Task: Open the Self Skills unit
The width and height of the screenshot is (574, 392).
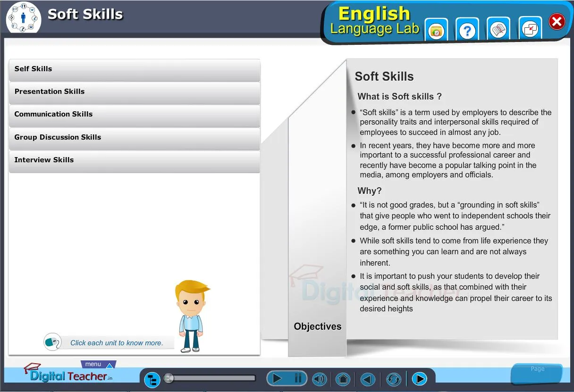Action: 134,70
